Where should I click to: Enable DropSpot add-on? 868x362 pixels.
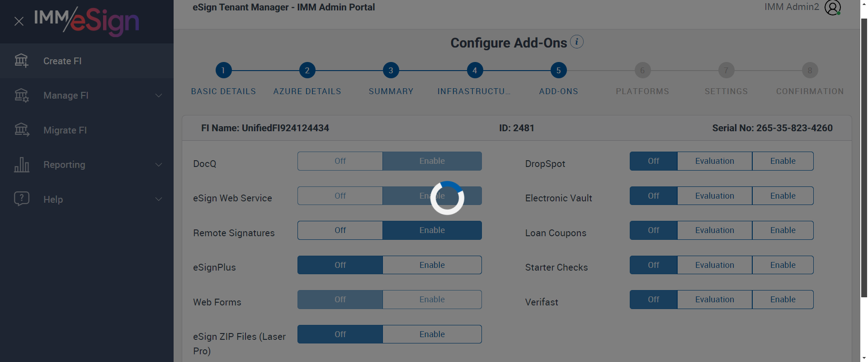pos(783,161)
